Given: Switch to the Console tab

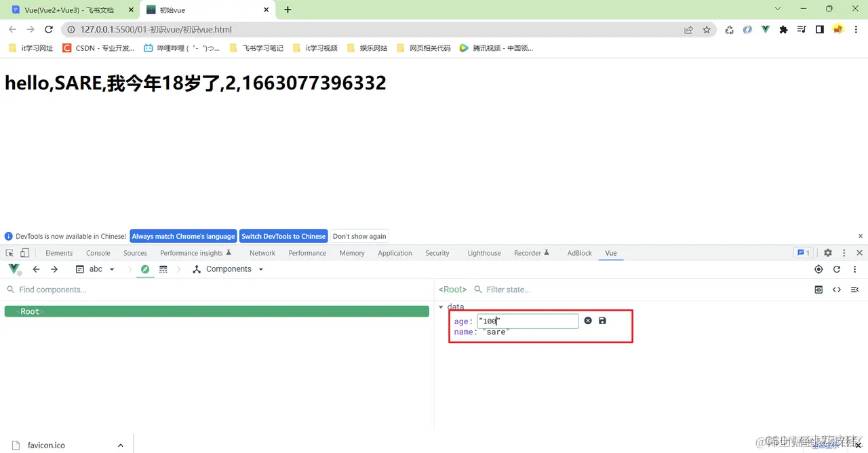Looking at the screenshot, I should [x=98, y=253].
